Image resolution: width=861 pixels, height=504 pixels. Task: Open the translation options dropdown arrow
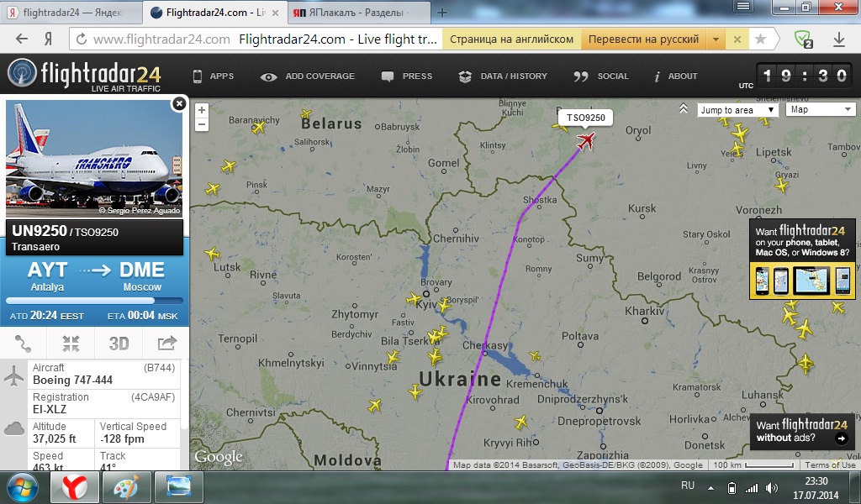coord(716,39)
